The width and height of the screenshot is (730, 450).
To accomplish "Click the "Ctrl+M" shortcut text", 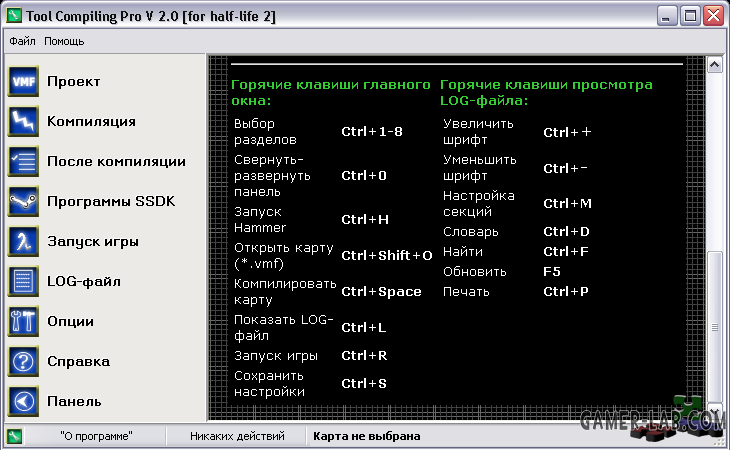I will tap(568, 203).
